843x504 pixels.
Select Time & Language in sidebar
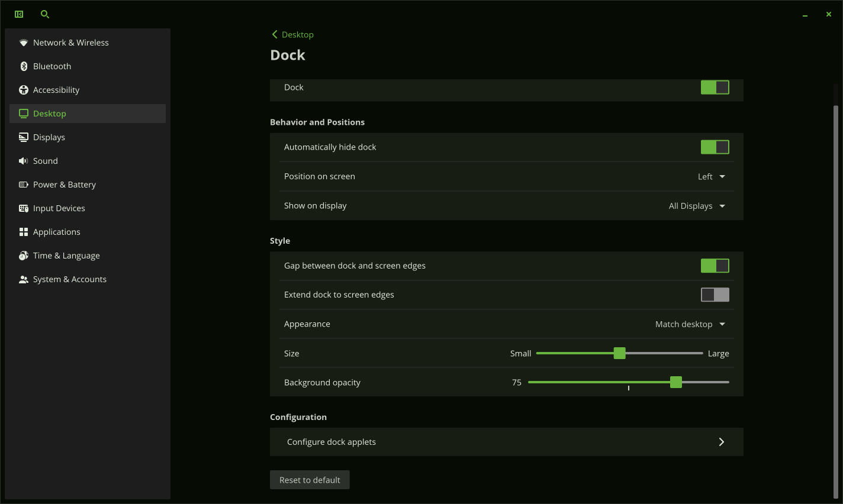click(x=66, y=256)
